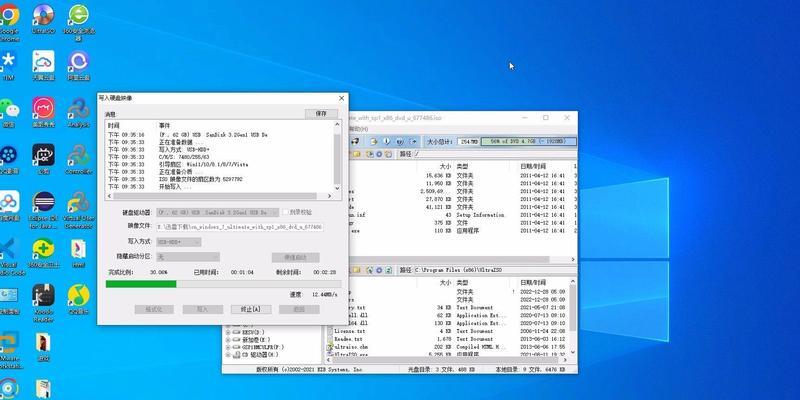
Task: Sort lower file list by 类型 column
Action: [x=462, y=282]
